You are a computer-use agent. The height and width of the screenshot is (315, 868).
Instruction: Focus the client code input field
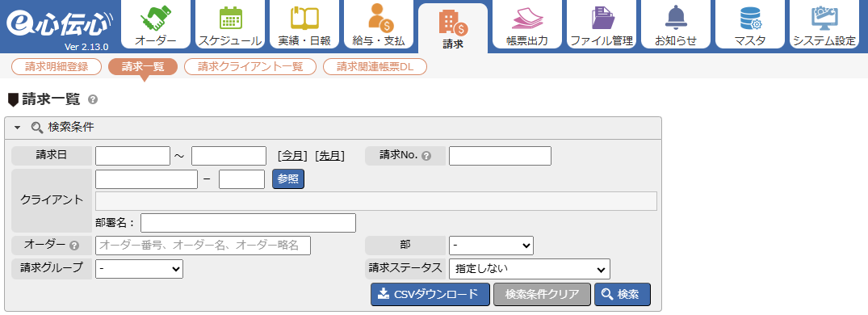(146, 179)
